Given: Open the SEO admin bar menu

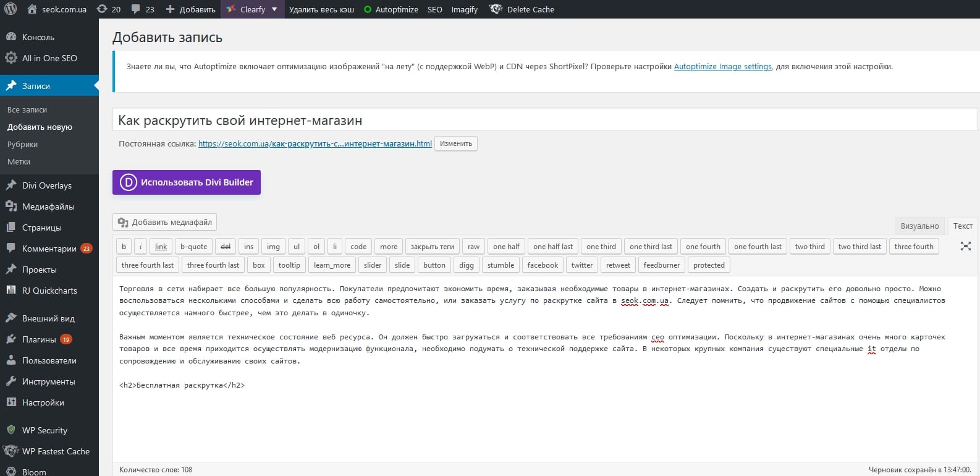Looking at the screenshot, I should (x=435, y=9).
